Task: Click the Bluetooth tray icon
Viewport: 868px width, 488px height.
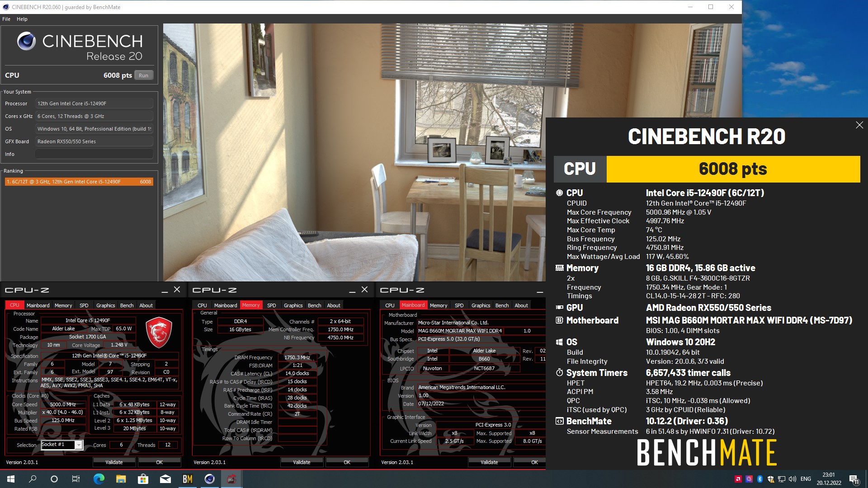Action: (760, 479)
